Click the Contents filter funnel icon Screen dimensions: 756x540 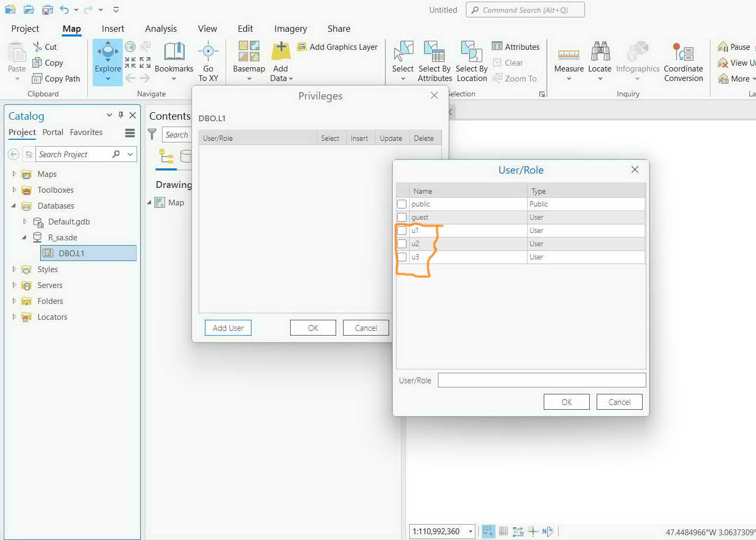point(152,134)
